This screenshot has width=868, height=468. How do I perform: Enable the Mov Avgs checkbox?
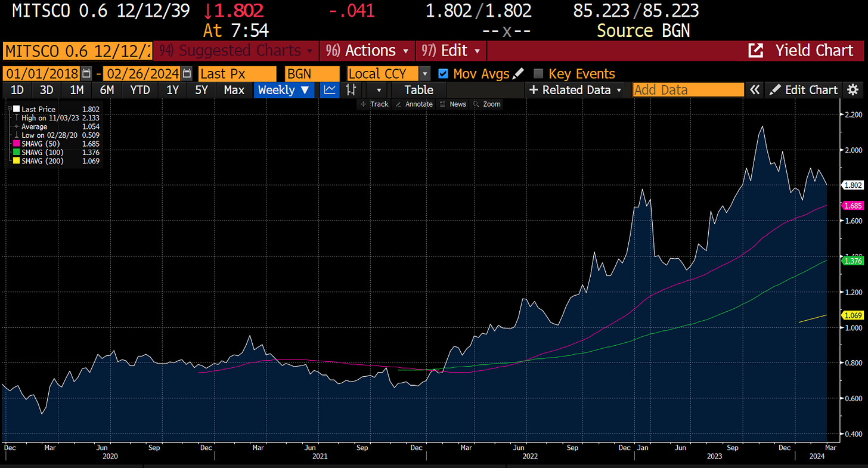pos(443,73)
